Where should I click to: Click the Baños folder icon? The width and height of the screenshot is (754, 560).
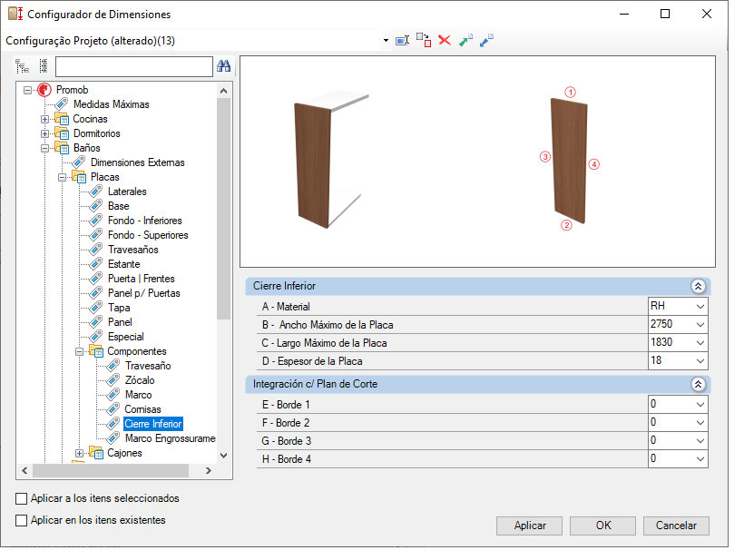[61, 148]
